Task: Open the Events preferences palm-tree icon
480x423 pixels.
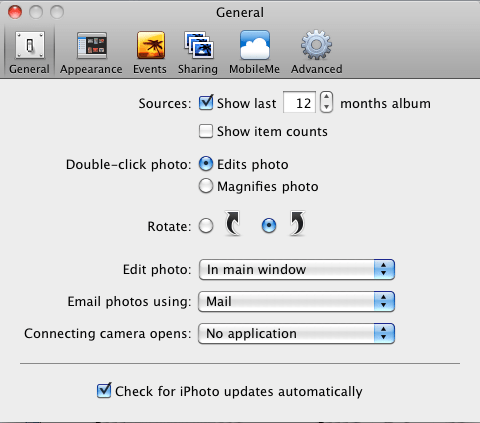Action: [151, 45]
